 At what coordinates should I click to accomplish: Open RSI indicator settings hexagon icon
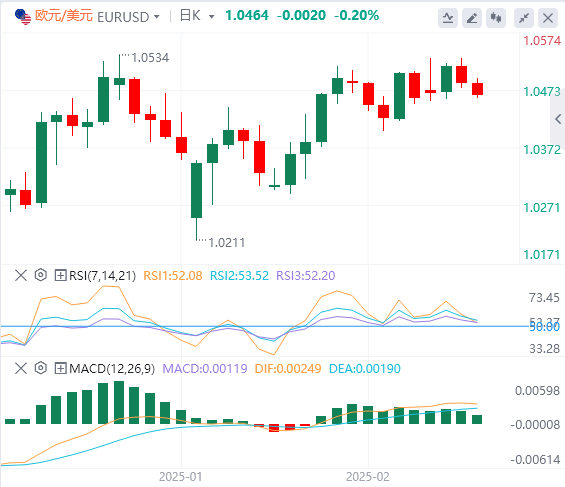41,275
